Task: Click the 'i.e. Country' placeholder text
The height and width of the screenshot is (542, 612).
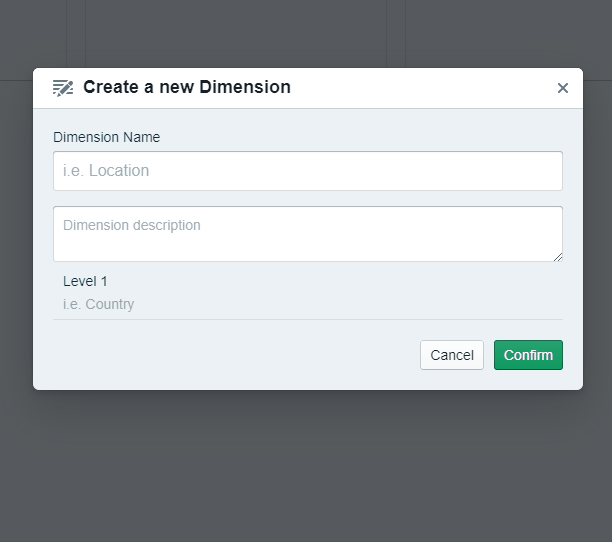Action: point(98,304)
